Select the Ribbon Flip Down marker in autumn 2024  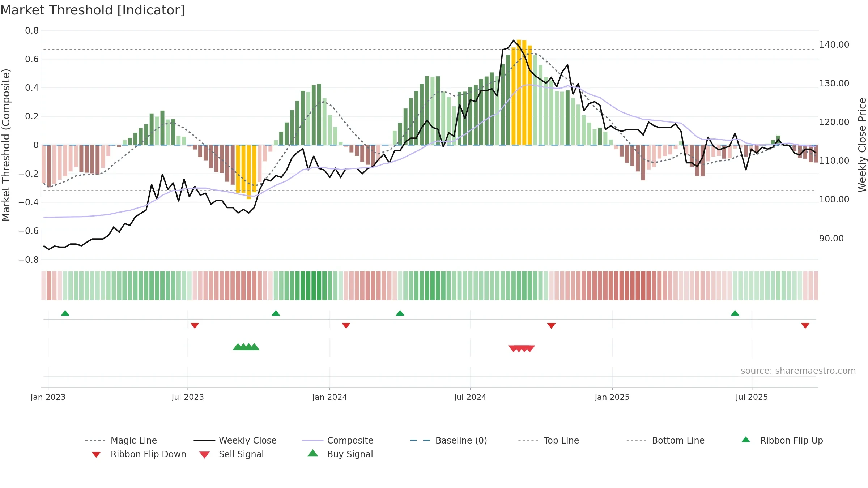click(551, 326)
